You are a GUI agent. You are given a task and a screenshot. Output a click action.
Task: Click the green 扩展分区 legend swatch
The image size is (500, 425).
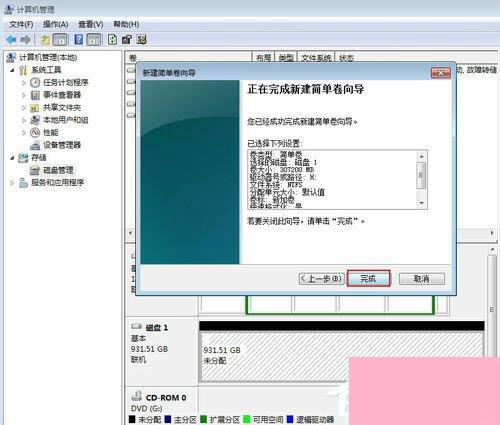click(x=203, y=419)
